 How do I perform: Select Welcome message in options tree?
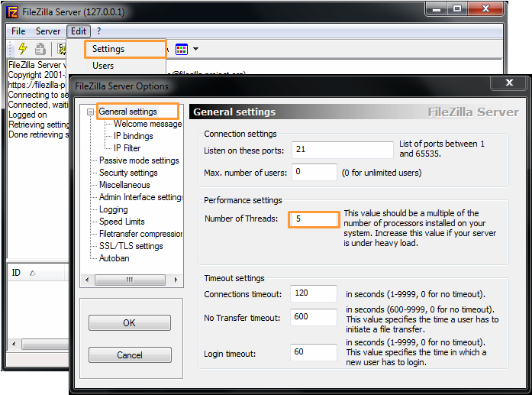pos(147,124)
